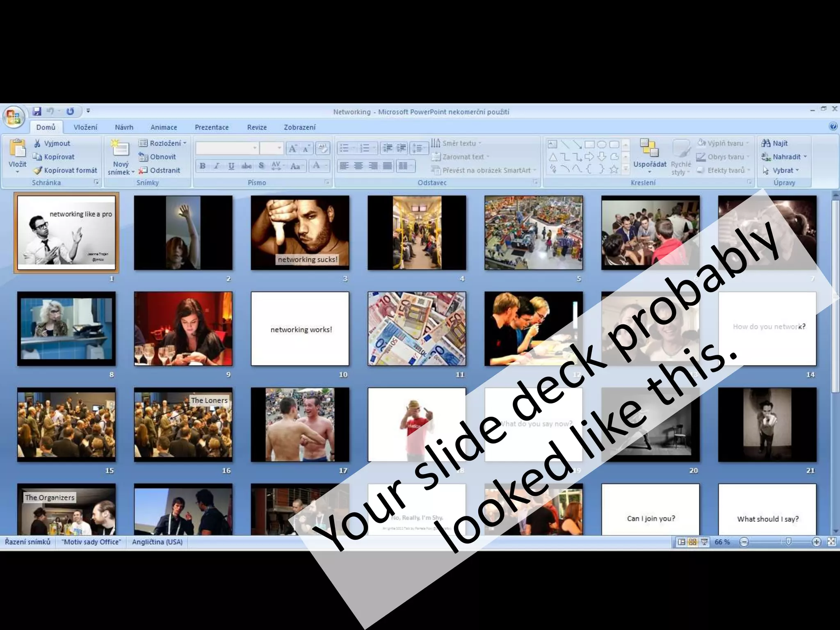Expand the Nahradit dropdown arrow

[x=805, y=157]
